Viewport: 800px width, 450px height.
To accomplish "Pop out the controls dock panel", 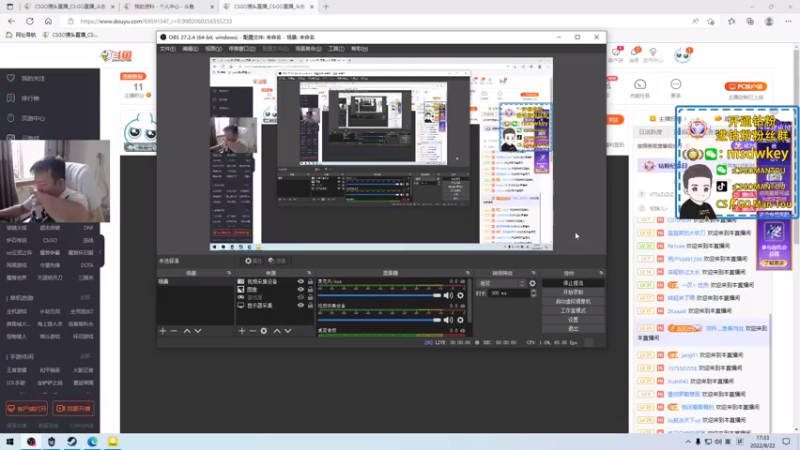I will [x=601, y=273].
